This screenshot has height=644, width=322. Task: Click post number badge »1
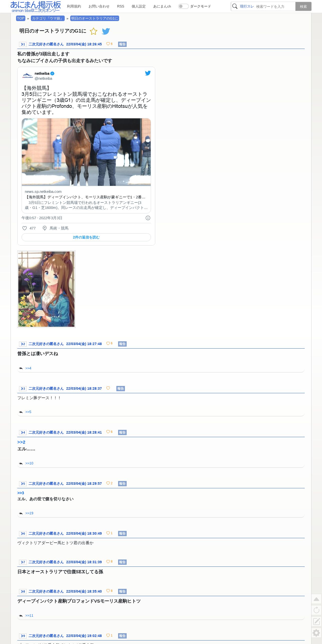[x=23, y=44]
